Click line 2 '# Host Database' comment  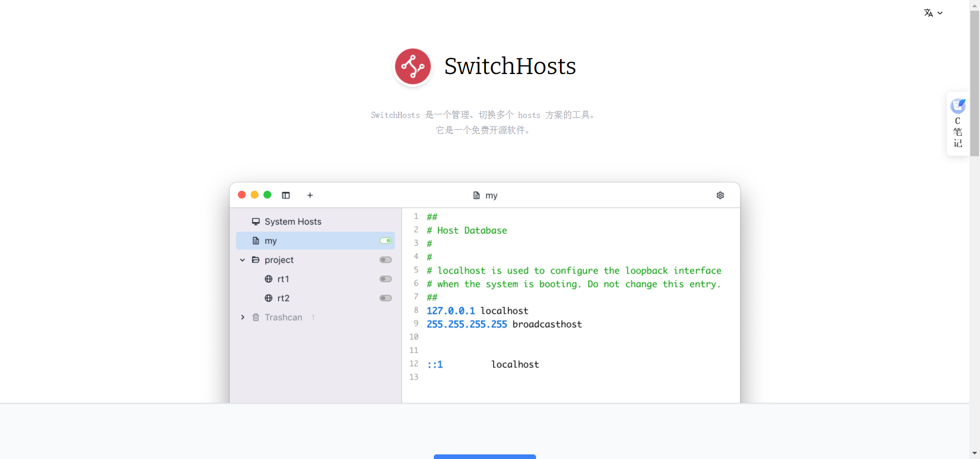point(467,230)
